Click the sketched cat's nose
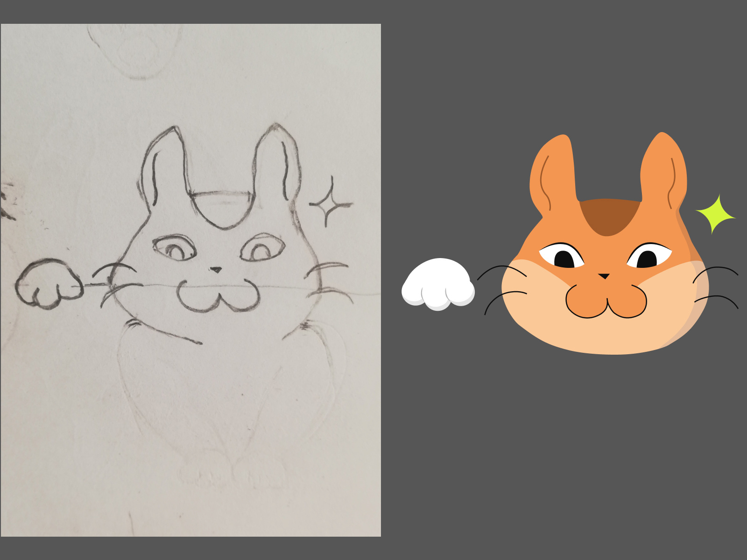 [216, 270]
